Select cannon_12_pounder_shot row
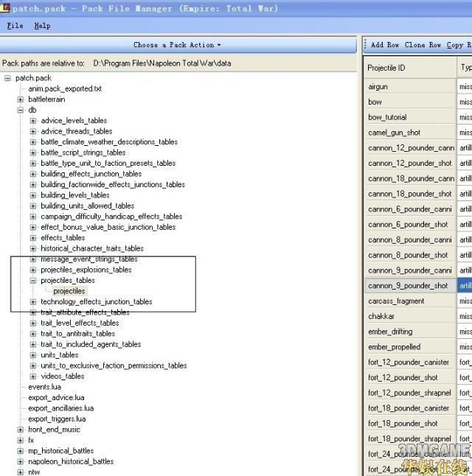 pos(410,164)
